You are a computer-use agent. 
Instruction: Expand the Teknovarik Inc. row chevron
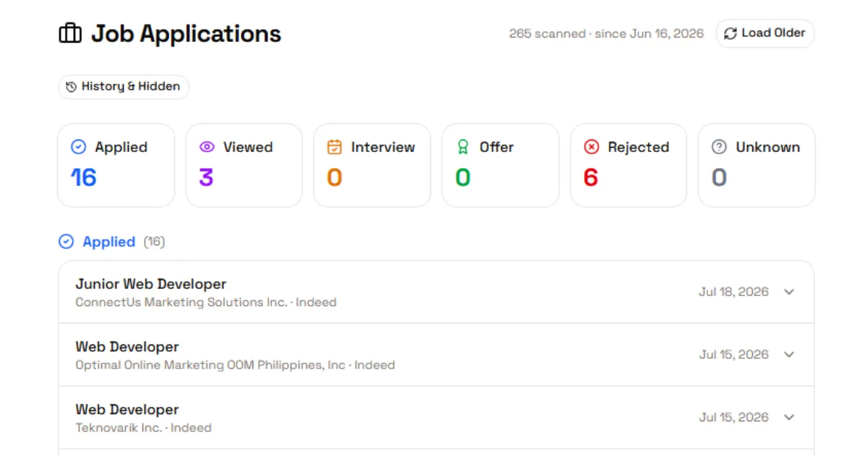point(789,418)
